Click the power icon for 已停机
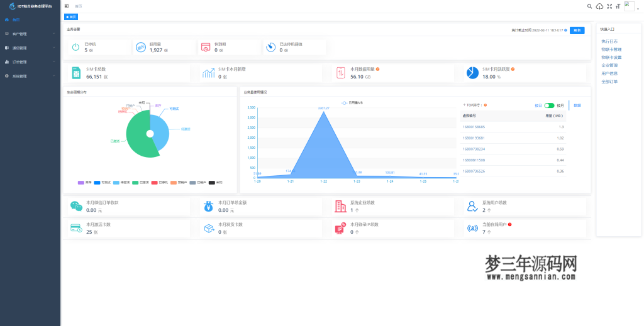Image resolution: width=644 pixels, height=326 pixels. [x=75, y=47]
